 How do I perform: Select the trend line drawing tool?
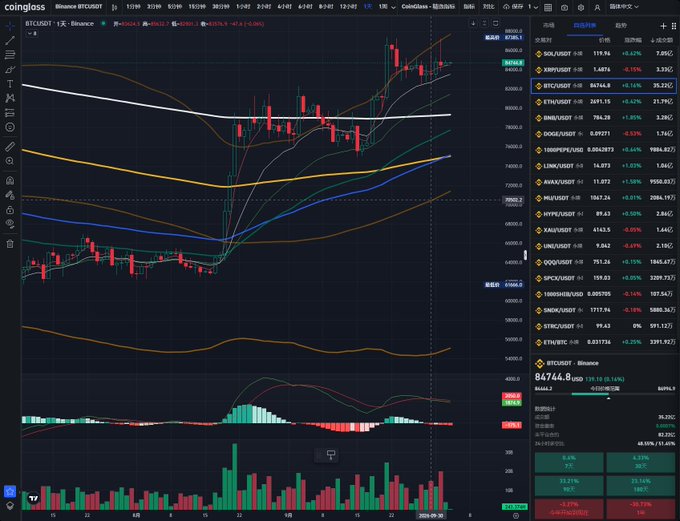pos(10,40)
